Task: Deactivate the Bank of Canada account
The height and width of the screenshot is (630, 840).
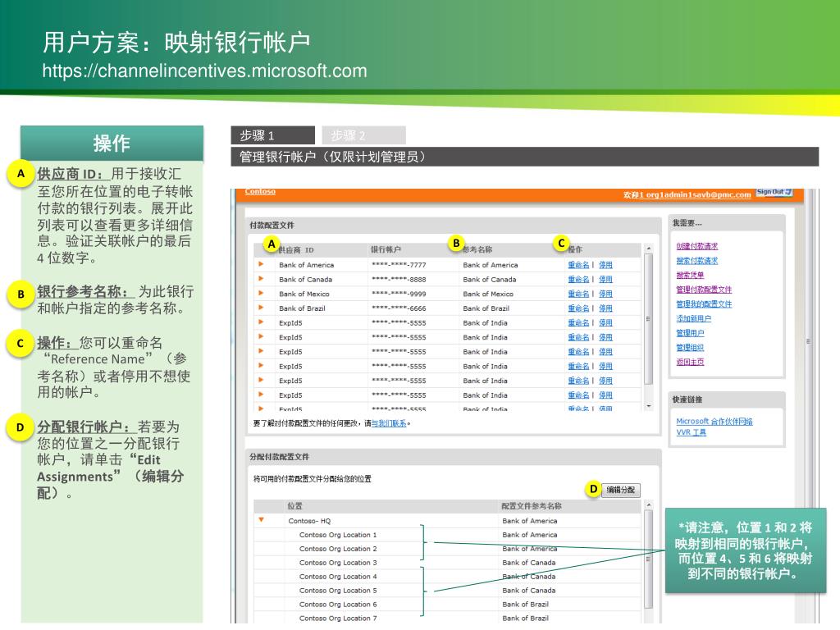Action: pyautogui.click(x=605, y=279)
